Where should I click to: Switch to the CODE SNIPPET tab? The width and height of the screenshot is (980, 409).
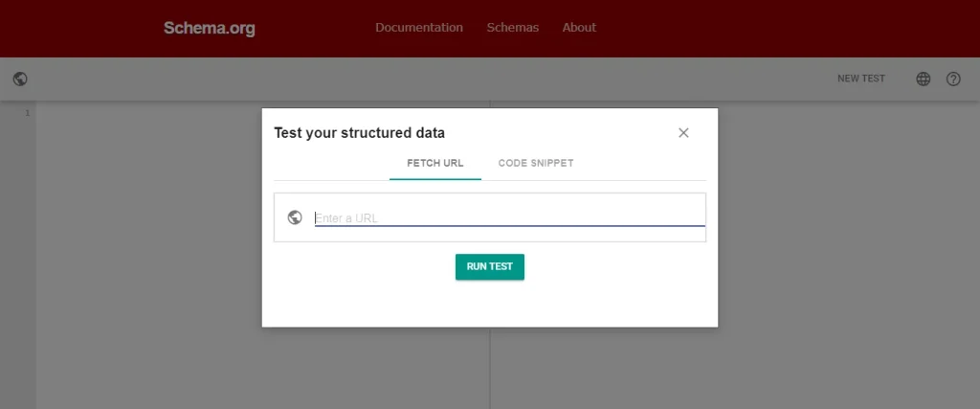(536, 163)
